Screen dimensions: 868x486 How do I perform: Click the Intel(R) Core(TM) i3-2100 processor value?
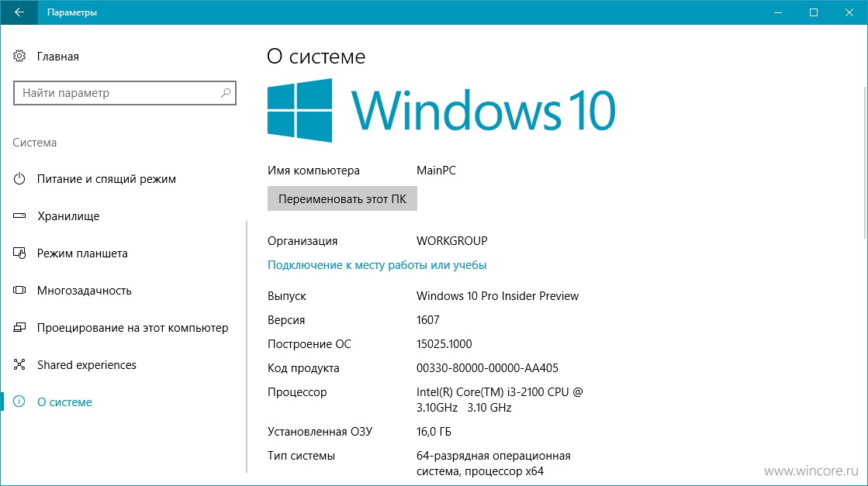pyautogui.click(x=500, y=399)
